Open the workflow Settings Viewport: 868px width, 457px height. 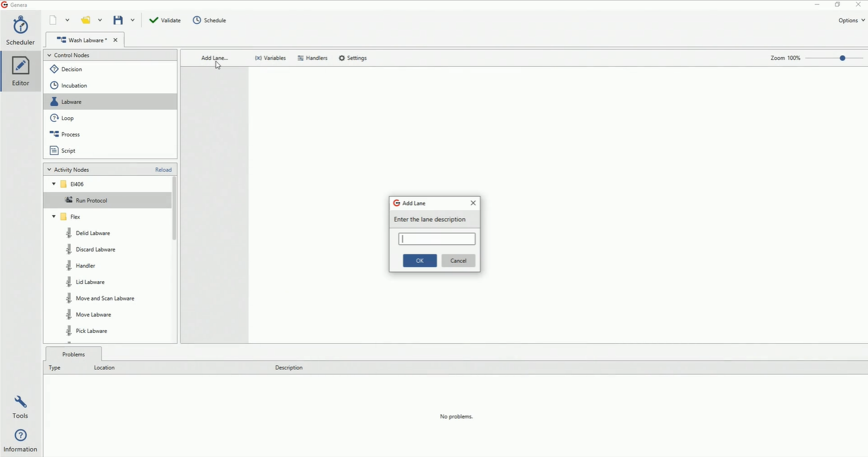[x=352, y=57]
